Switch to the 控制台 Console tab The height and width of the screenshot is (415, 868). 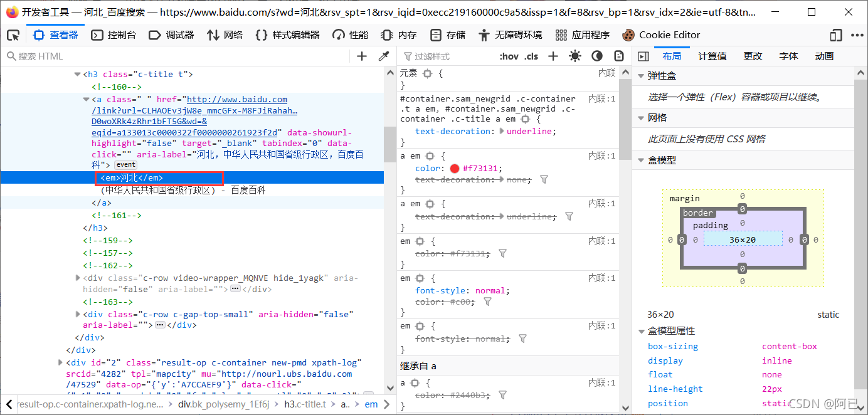click(114, 35)
